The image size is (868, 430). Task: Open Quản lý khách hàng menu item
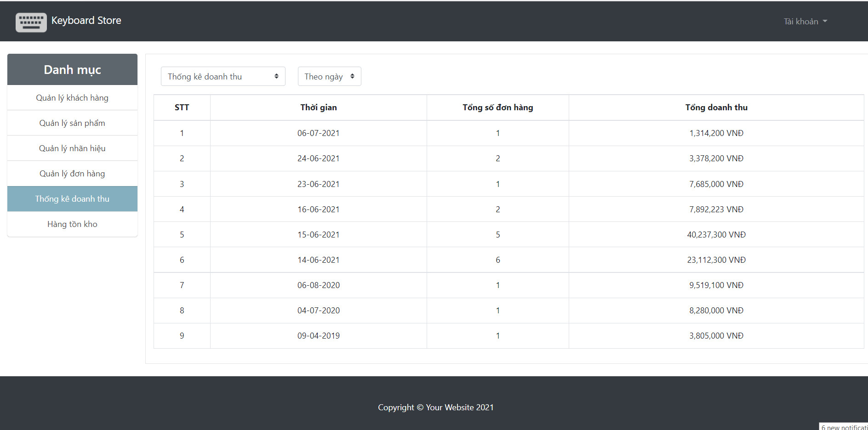coord(72,98)
